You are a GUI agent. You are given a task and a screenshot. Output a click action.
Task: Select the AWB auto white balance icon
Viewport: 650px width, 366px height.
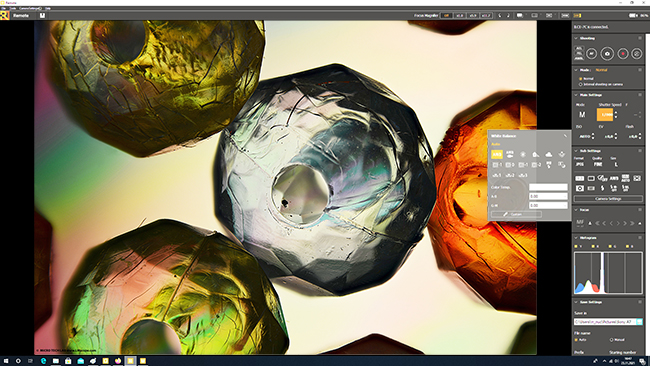[497, 154]
